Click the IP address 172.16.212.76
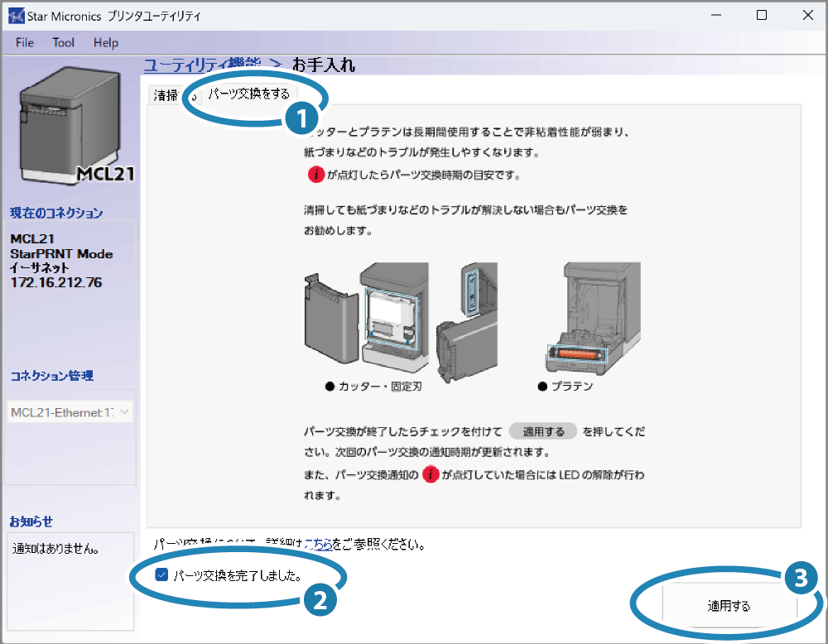The image size is (828, 644). coord(56,282)
